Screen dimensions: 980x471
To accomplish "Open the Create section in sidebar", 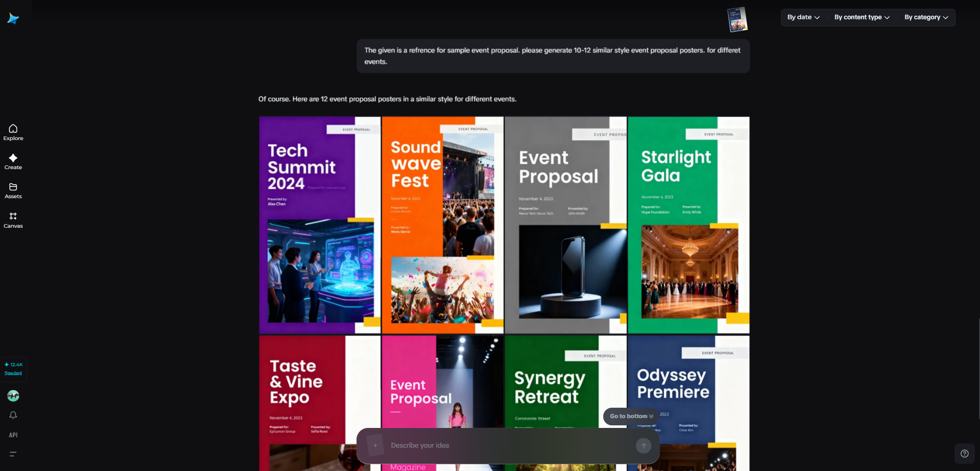I will click(13, 161).
